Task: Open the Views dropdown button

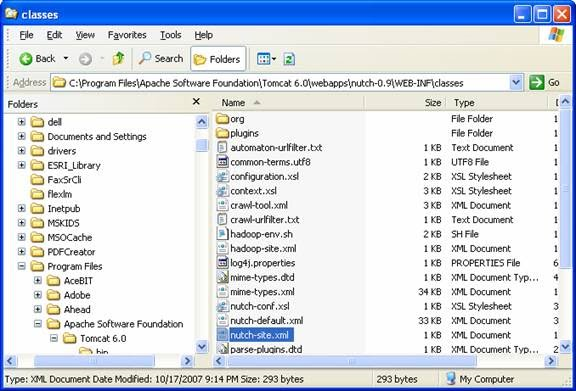Action: [x=267, y=59]
